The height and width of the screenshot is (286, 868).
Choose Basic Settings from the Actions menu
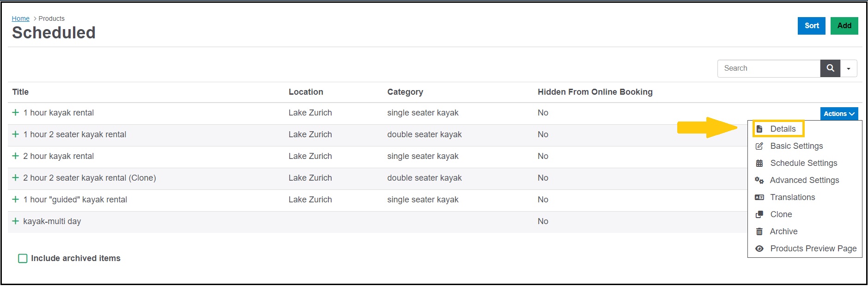(x=796, y=146)
